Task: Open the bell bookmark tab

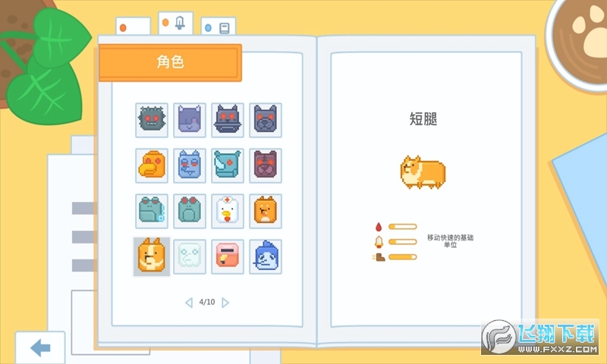Action: click(175, 24)
